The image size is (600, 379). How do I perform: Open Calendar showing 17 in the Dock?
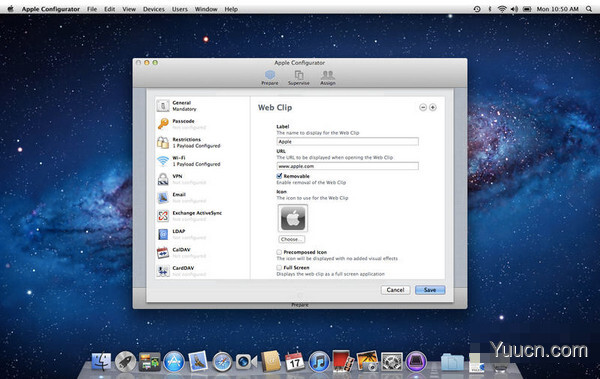pyautogui.click(x=295, y=361)
